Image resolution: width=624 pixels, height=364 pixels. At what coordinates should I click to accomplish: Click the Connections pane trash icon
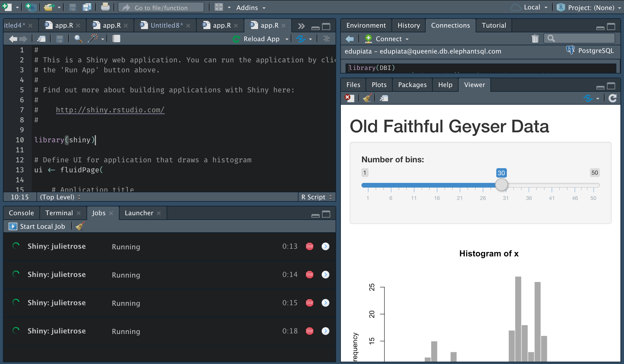pyautogui.click(x=535, y=39)
